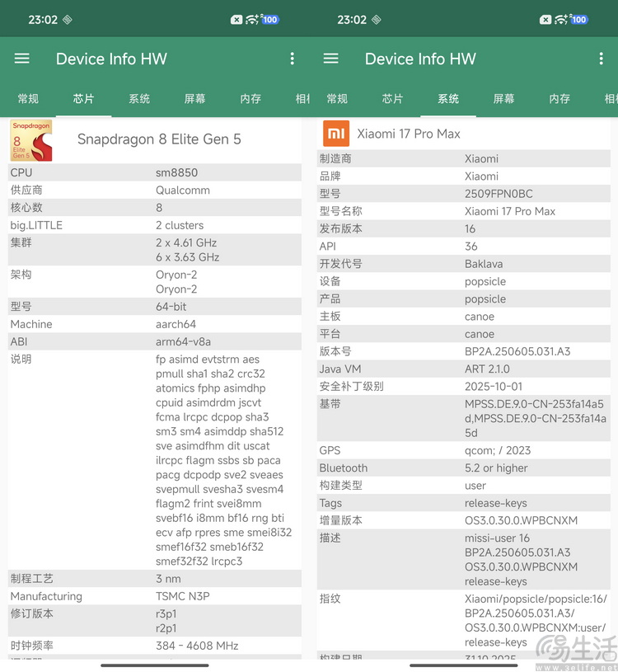Select 构建类型 user row

click(464, 486)
